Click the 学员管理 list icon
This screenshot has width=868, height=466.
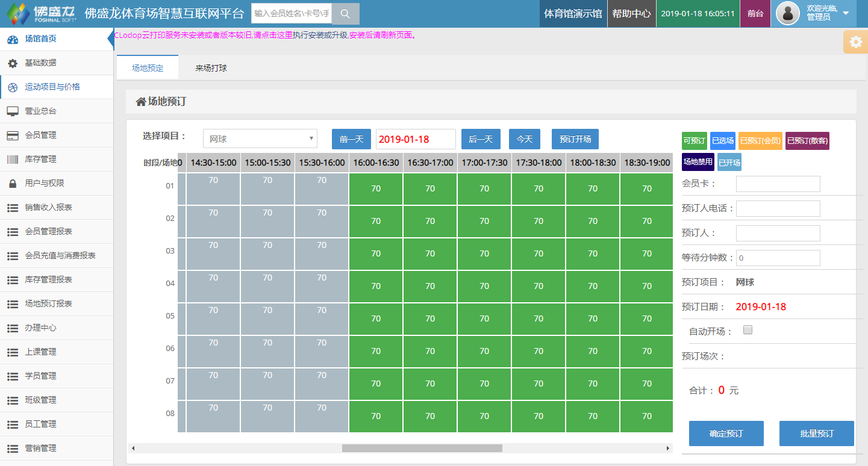[13, 376]
